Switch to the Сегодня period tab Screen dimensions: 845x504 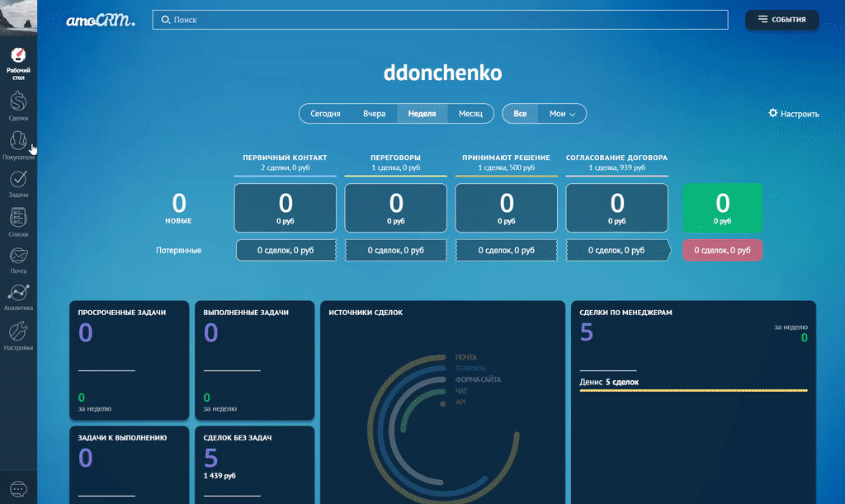(x=324, y=113)
